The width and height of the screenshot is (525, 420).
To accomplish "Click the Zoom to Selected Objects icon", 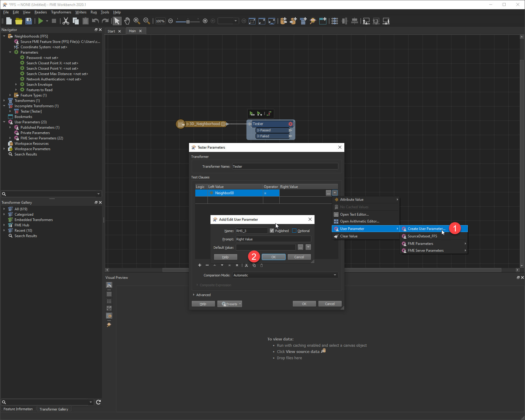I will [x=252, y=21].
